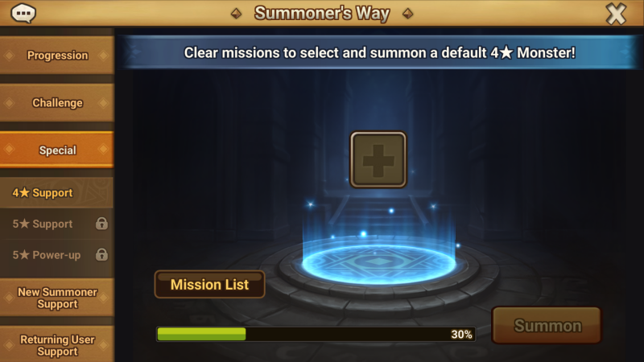Tap the glowing blue summoning circle
644x362 pixels.
(378, 262)
